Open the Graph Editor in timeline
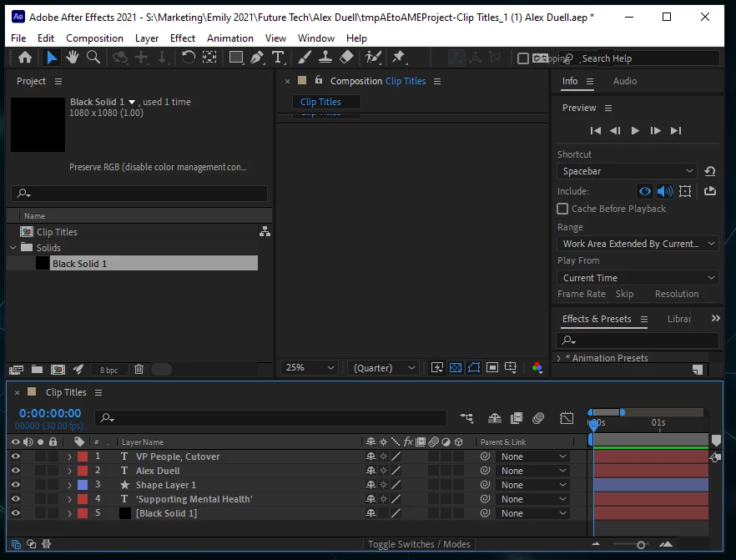Image resolution: width=736 pixels, height=560 pixels. tap(567, 418)
